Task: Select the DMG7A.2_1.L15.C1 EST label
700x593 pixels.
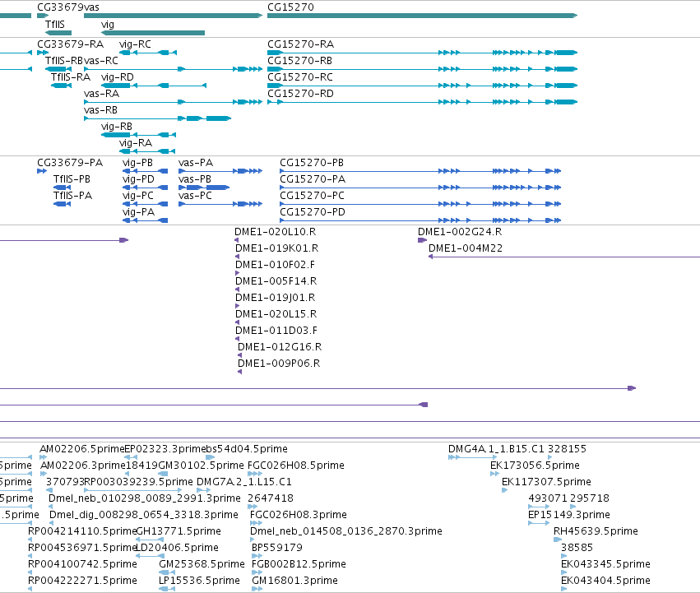Action: point(244,482)
